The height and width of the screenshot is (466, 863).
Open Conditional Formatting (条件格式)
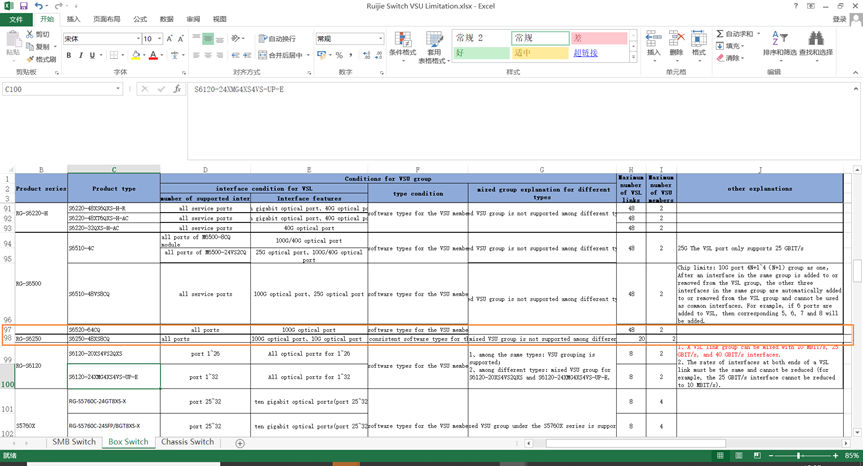coord(402,45)
